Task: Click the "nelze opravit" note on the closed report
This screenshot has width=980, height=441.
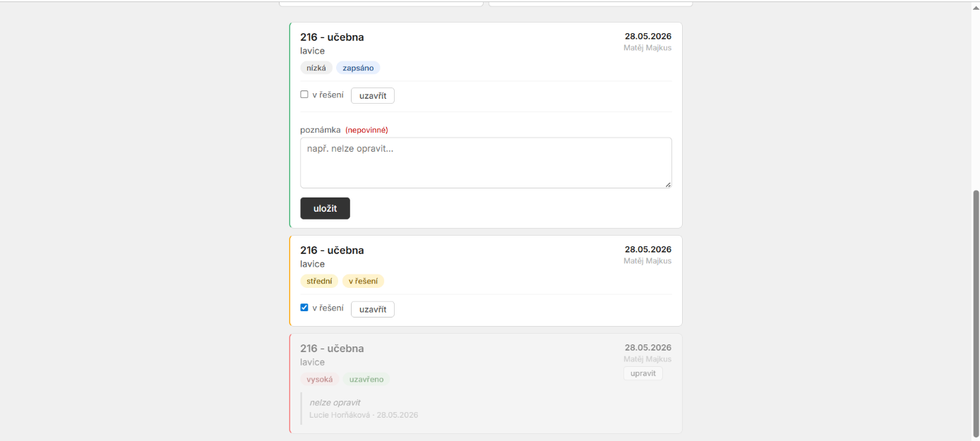Action: [x=335, y=402]
